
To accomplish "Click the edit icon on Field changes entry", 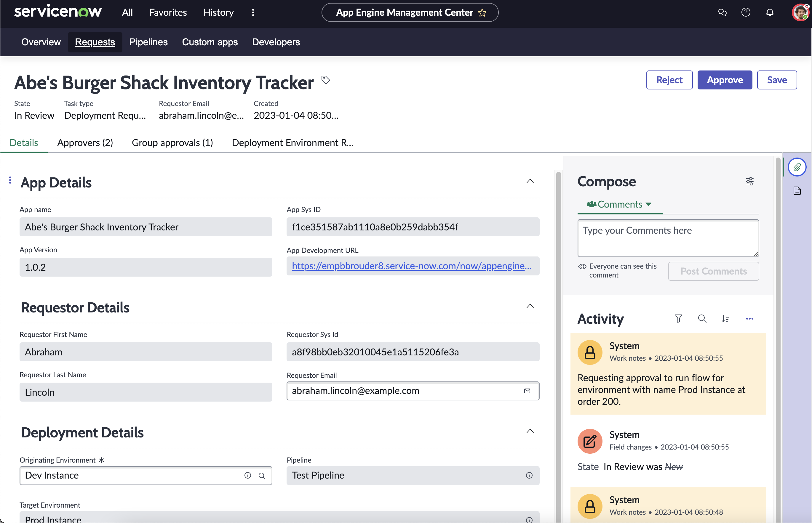I will (x=590, y=441).
